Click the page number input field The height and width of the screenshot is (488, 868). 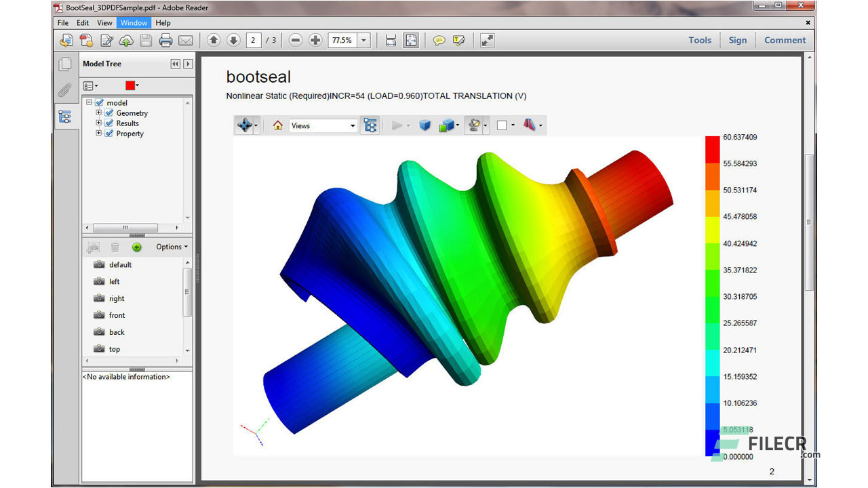pos(254,40)
